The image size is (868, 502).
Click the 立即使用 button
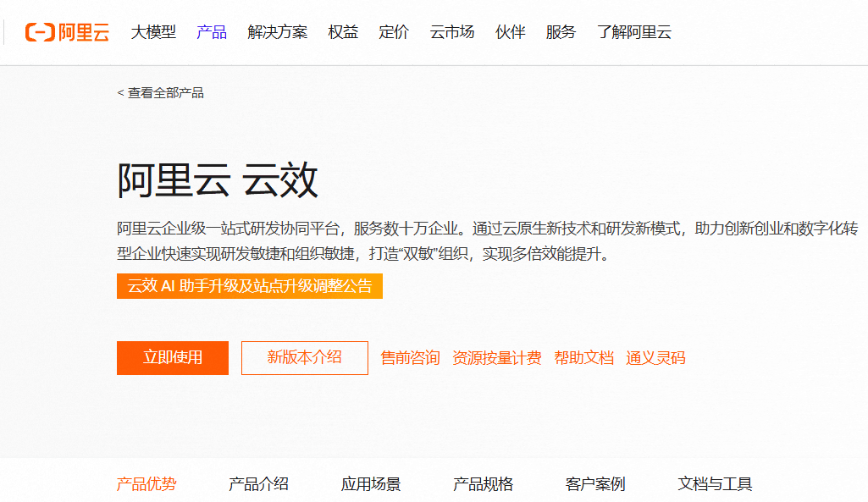pyautogui.click(x=173, y=358)
